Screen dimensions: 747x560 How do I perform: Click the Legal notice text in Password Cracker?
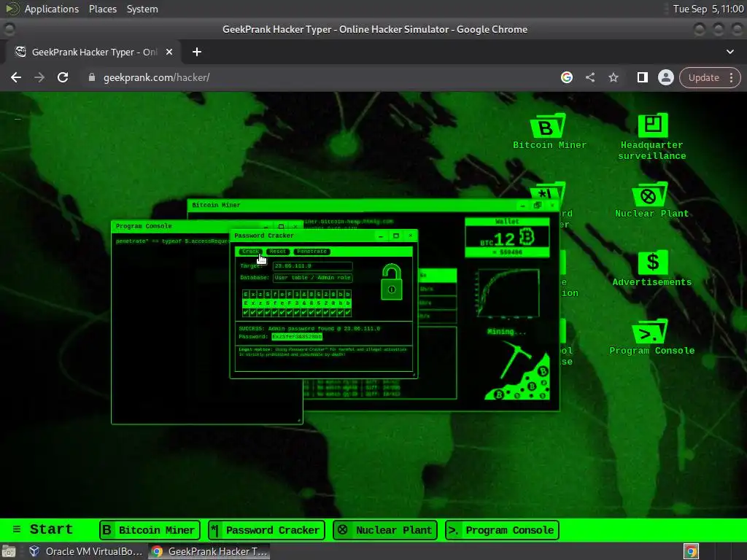coord(323,352)
